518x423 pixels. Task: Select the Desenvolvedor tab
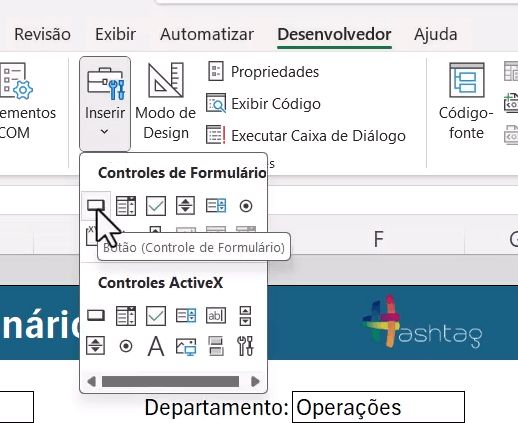pyautogui.click(x=334, y=34)
